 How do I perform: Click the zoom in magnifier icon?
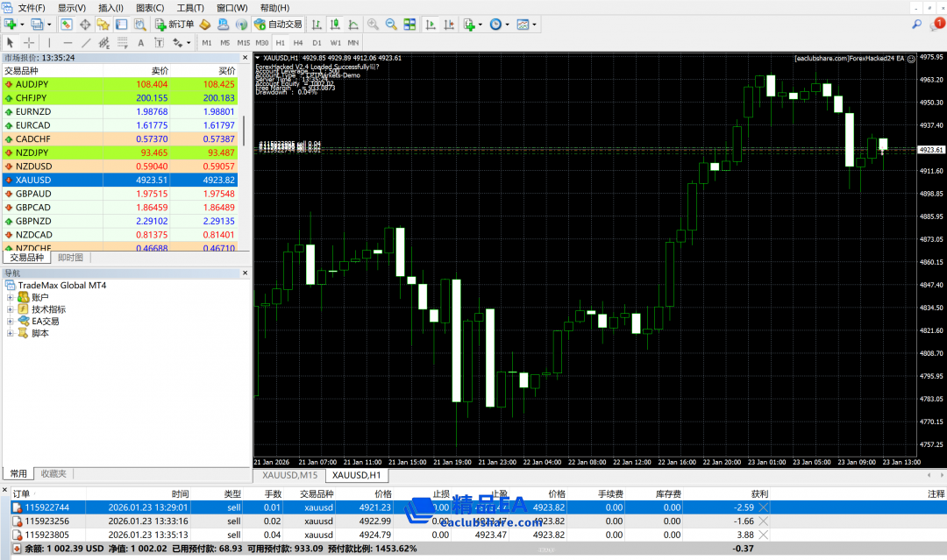(374, 25)
